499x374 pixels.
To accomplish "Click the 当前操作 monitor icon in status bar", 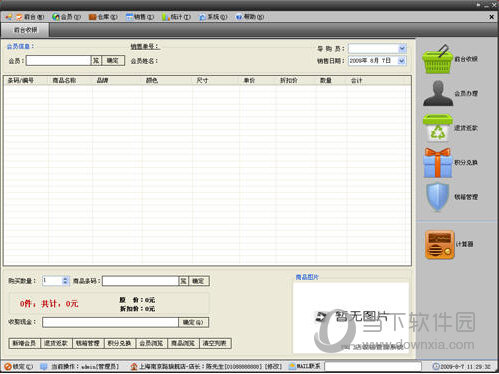I will 44,367.
